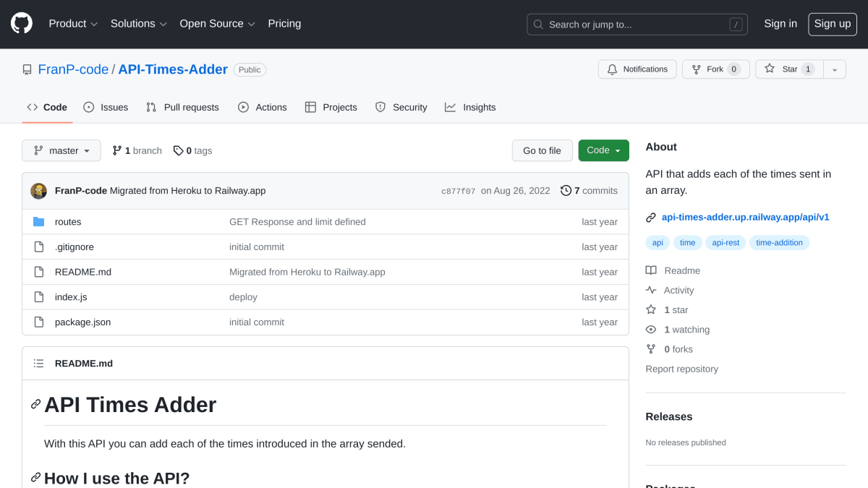Expand the Open Source menu
Screen dimensions: 868x488
point(218,24)
